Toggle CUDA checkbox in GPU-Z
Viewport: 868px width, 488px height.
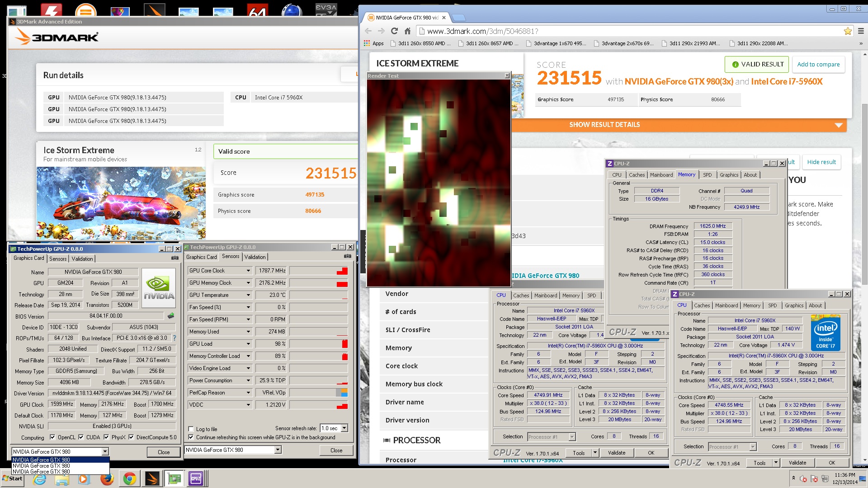(81, 437)
